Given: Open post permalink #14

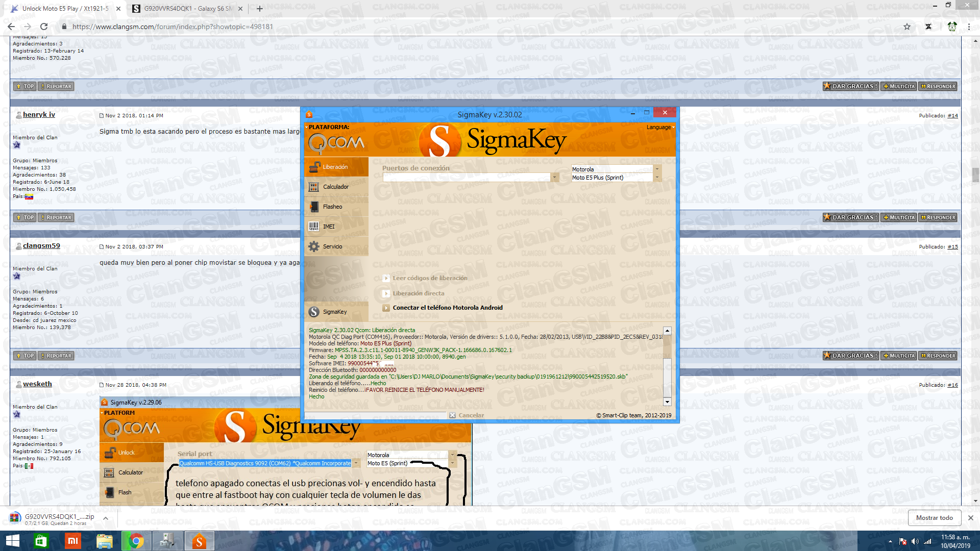Looking at the screenshot, I should [952, 116].
